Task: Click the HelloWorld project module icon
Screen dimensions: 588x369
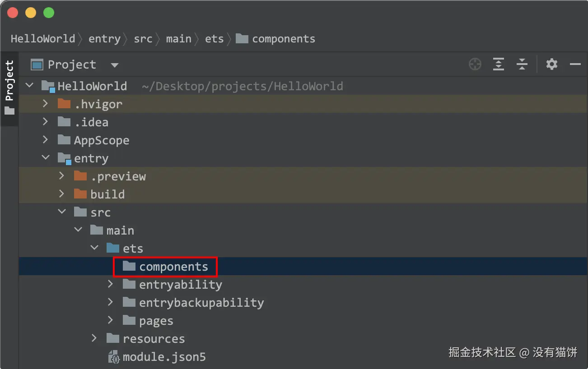Action: (48, 86)
